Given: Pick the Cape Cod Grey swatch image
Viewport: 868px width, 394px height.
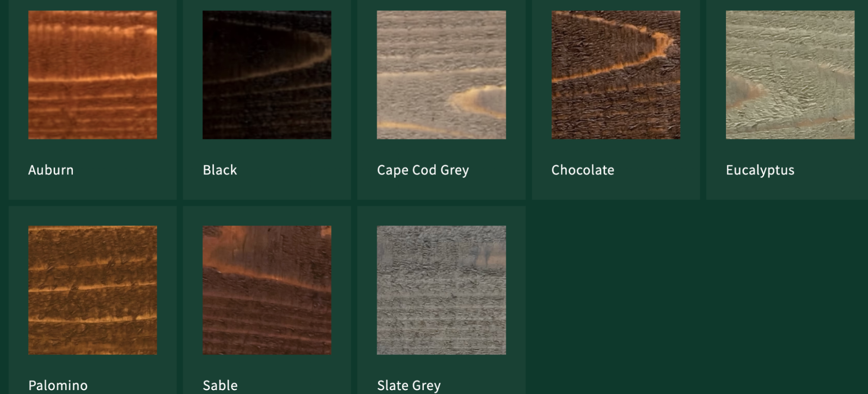Looking at the screenshot, I should tap(441, 75).
